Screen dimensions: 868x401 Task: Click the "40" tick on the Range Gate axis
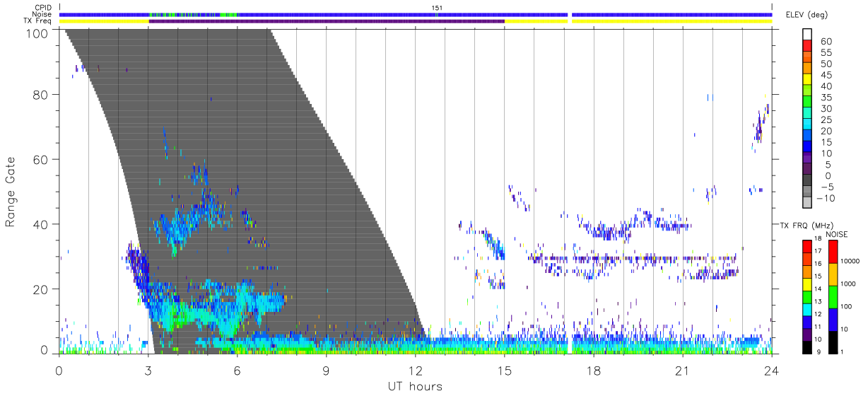(42, 224)
